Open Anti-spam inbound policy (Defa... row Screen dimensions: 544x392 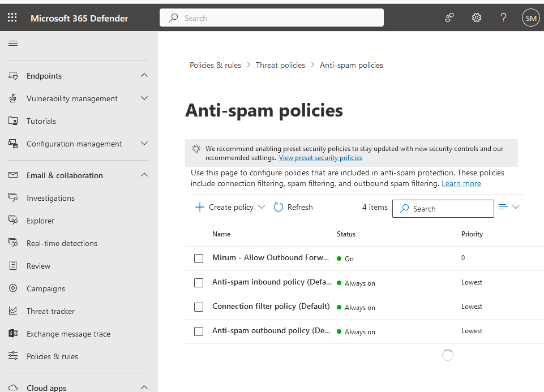pyautogui.click(x=272, y=282)
